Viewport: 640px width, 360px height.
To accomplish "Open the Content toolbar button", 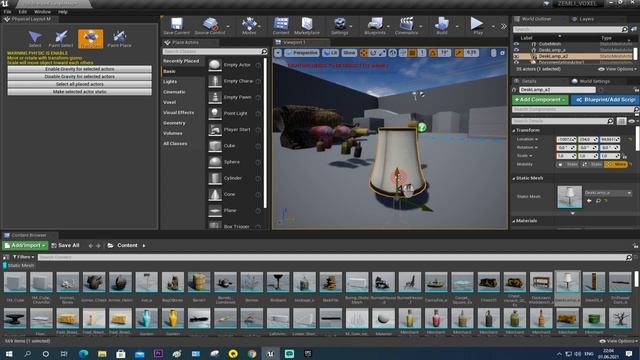I will point(281,26).
